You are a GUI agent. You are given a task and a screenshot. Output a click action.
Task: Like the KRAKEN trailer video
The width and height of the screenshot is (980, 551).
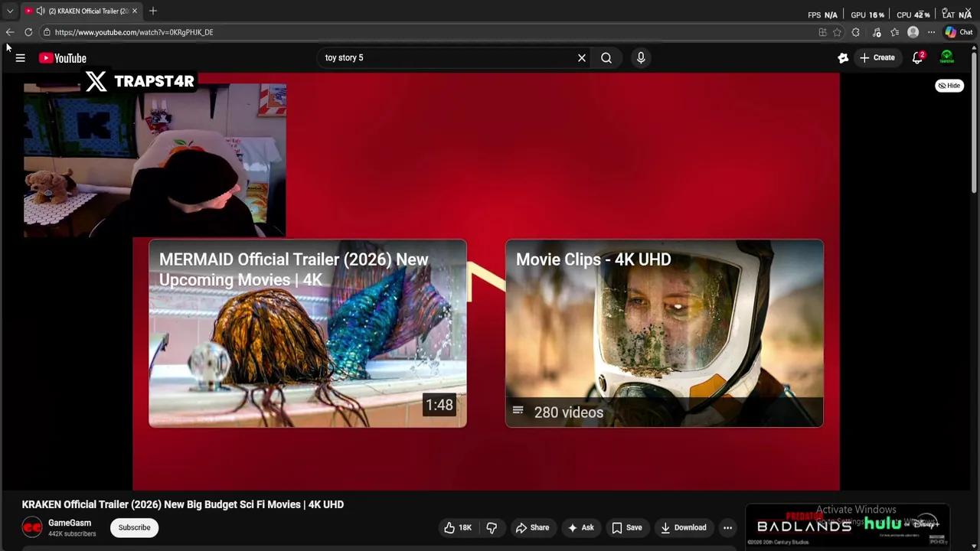click(x=458, y=527)
